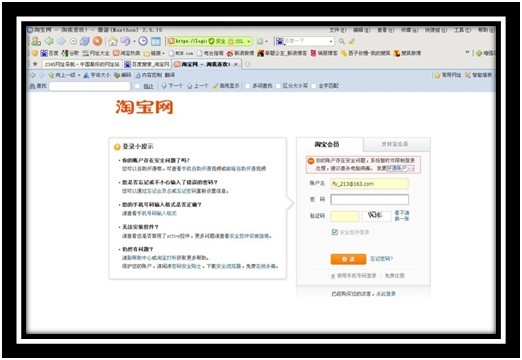Click the magnifier search icon

(x=342, y=41)
